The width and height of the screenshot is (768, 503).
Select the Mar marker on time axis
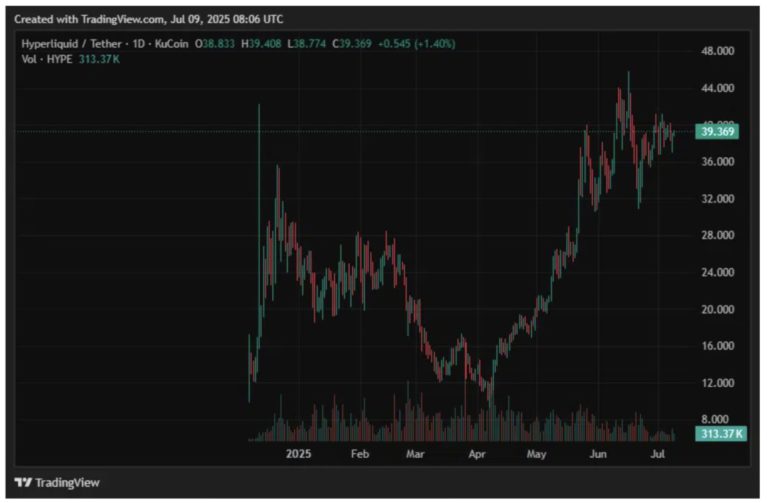418,454
